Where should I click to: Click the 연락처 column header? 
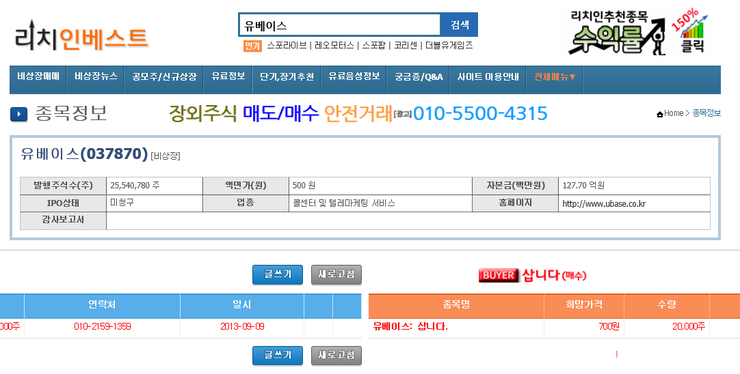pos(102,306)
